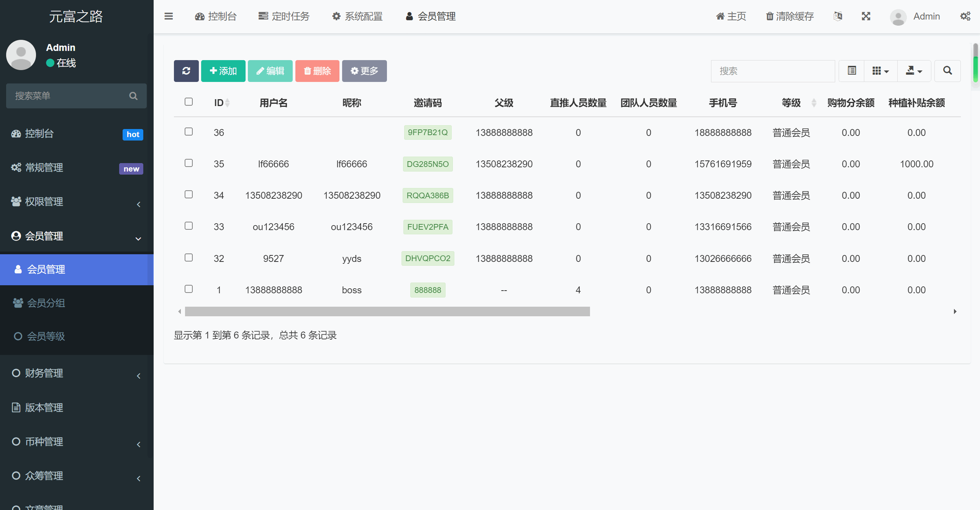Screen dimensions: 980x510
Task: Select 会员分组 in the sidebar
Action: coord(46,303)
